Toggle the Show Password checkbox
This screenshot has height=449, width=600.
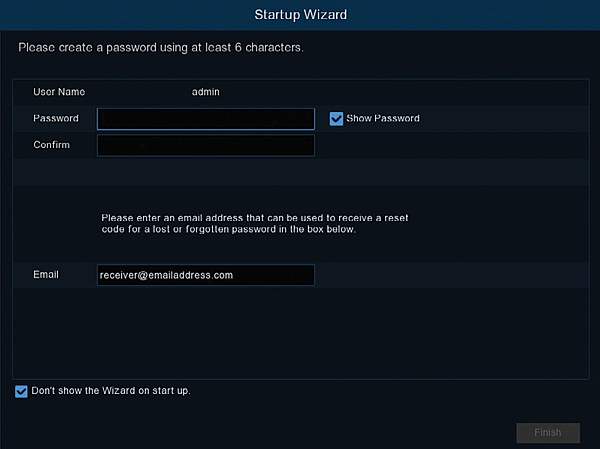click(336, 118)
